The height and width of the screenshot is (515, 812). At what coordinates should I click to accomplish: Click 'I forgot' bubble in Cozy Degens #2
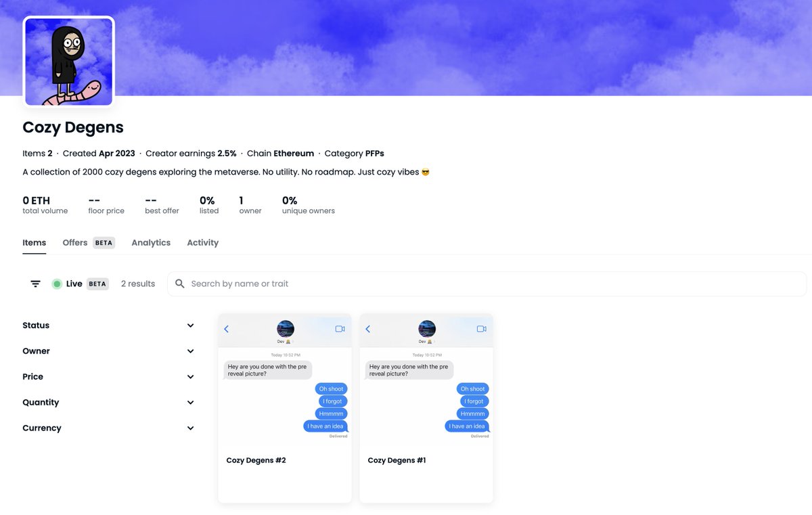click(x=332, y=401)
